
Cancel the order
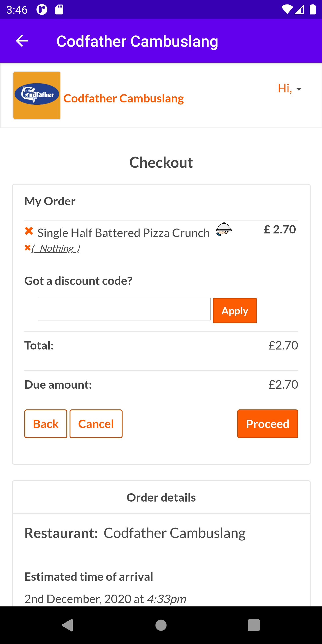(96, 424)
